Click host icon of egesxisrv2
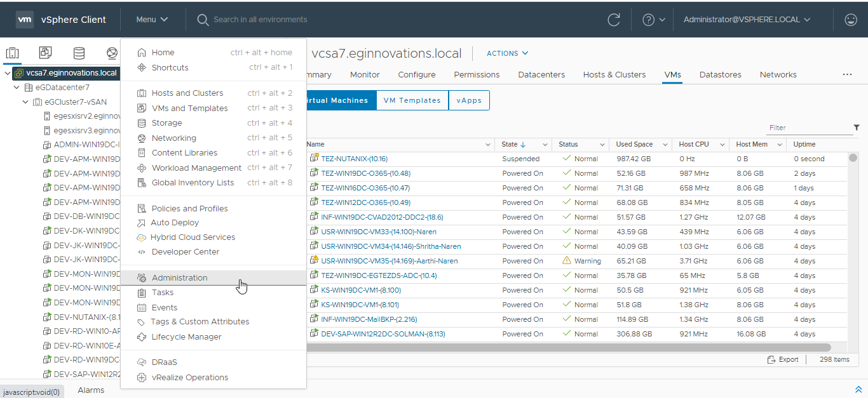The image size is (868, 398). (x=46, y=116)
